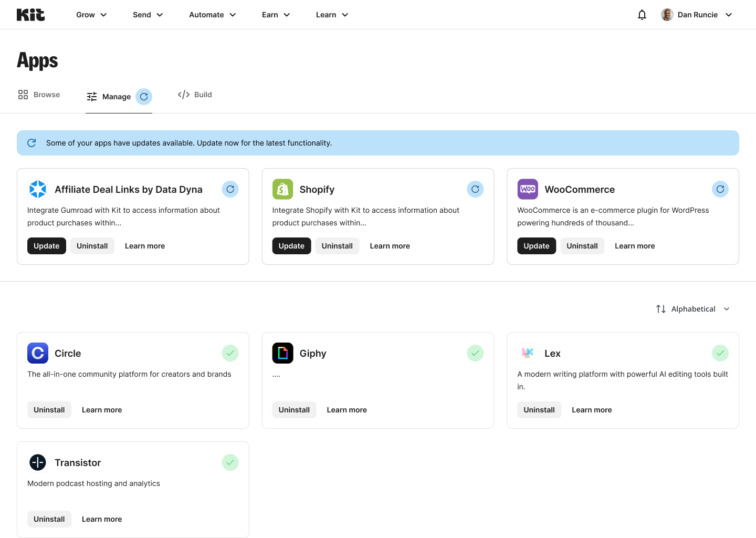The height and width of the screenshot is (538, 756).
Task: Click the 'Some of your apps have updates' banner text
Action: click(189, 143)
